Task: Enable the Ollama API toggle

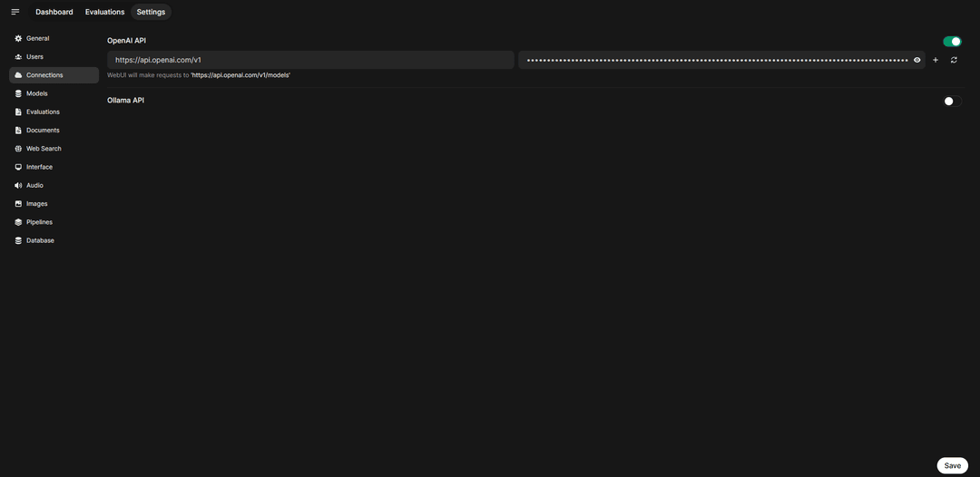Action: 952,102
